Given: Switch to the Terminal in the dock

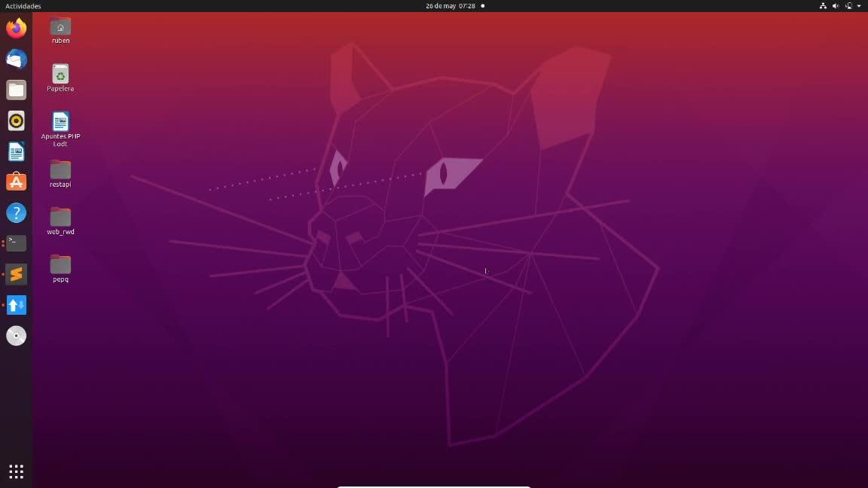Looking at the screenshot, I should click(x=16, y=243).
